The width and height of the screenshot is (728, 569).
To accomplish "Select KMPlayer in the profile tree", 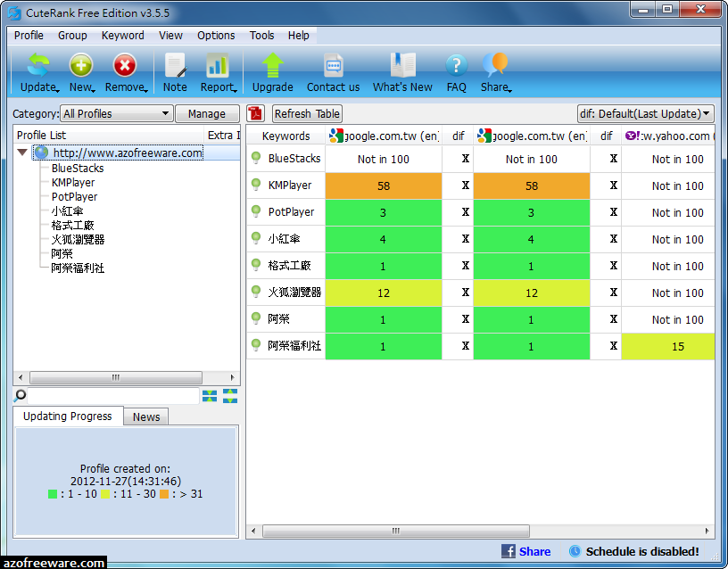I will tap(73, 183).
